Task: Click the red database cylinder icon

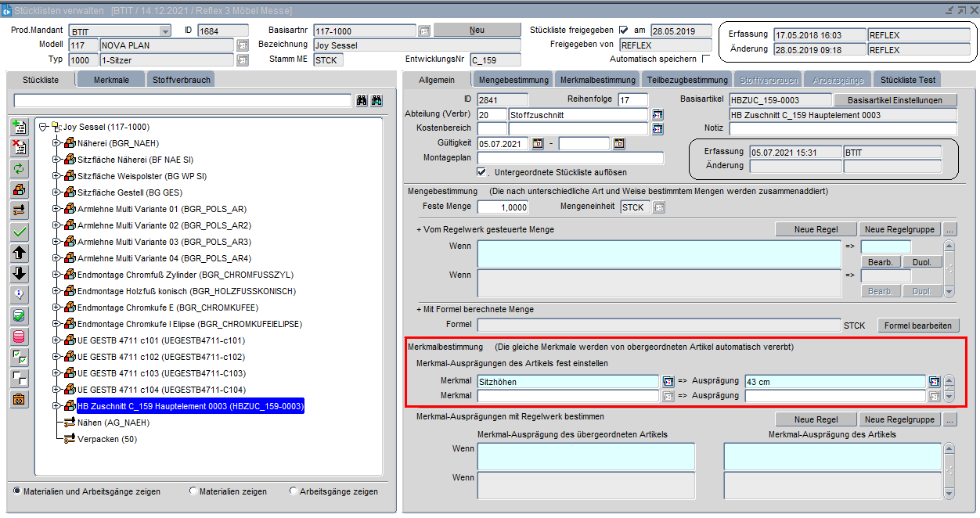Action: click(20, 336)
